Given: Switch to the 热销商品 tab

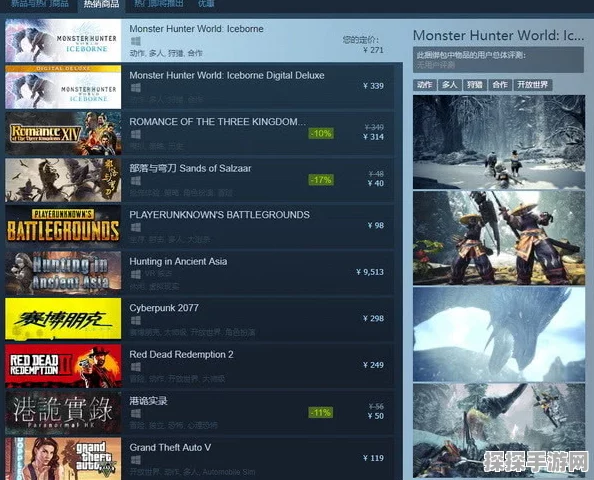Looking at the screenshot, I should coord(101,4).
